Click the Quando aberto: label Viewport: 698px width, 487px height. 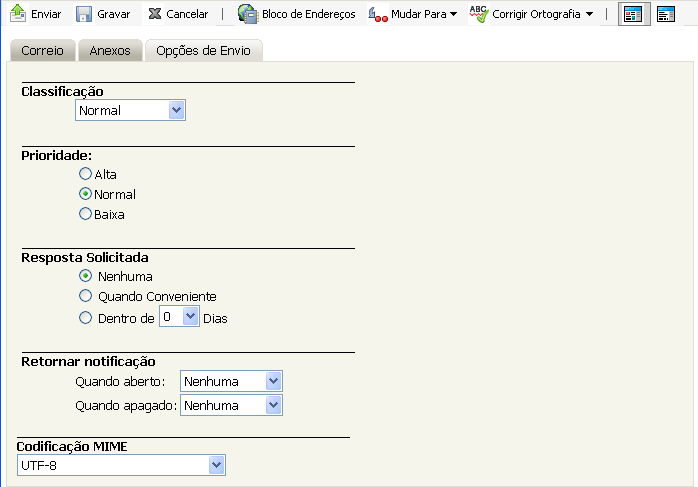pyautogui.click(x=120, y=382)
